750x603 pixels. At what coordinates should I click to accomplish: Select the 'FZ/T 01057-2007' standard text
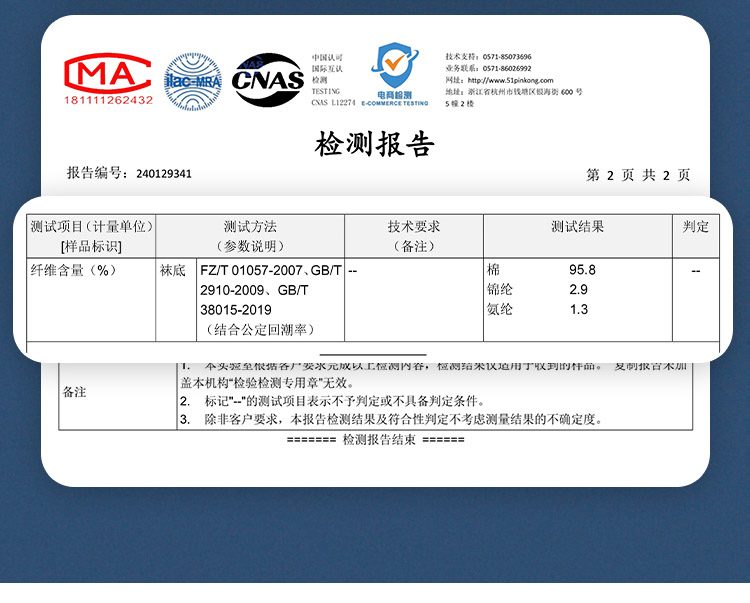point(251,271)
